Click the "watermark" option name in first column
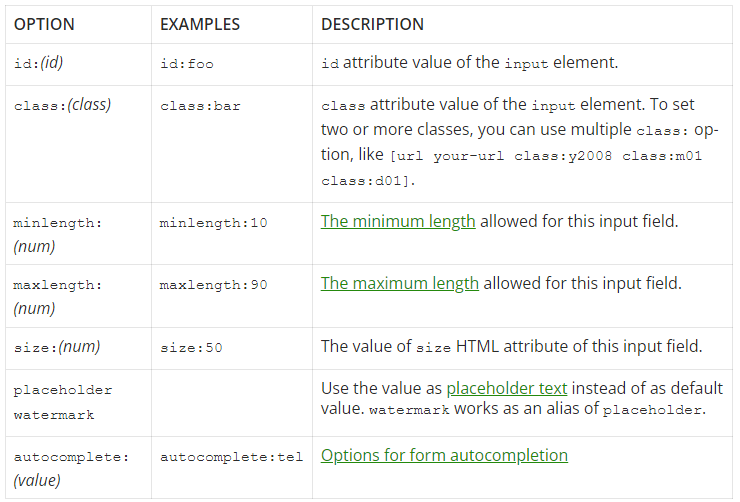The width and height of the screenshot is (740, 502). click(x=55, y=413)
